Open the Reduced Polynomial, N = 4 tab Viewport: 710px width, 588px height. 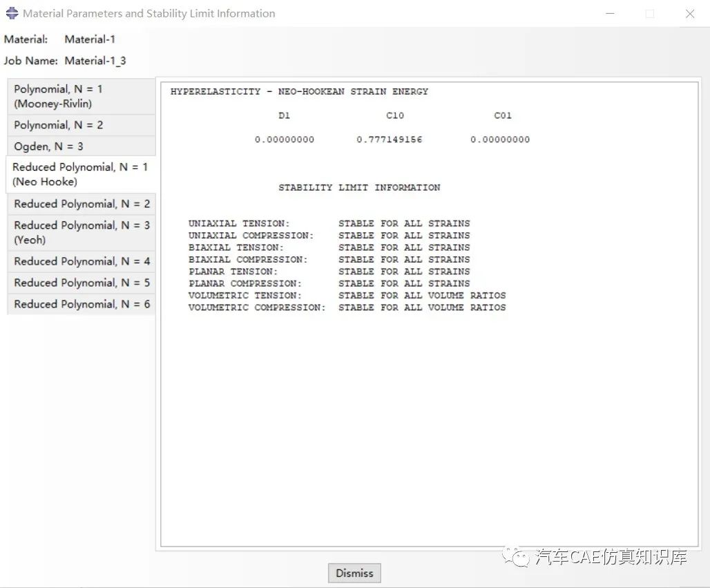(81, 260)
